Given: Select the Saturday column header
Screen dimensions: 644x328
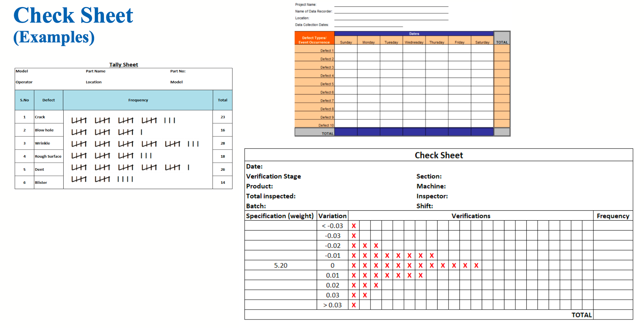Looking at the screenshot, I should coord(482,42).
